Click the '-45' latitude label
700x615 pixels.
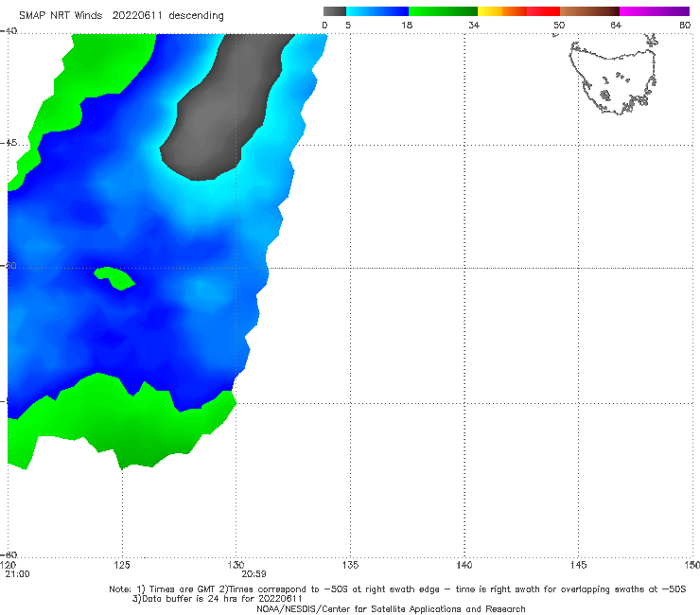coord(9,143)
